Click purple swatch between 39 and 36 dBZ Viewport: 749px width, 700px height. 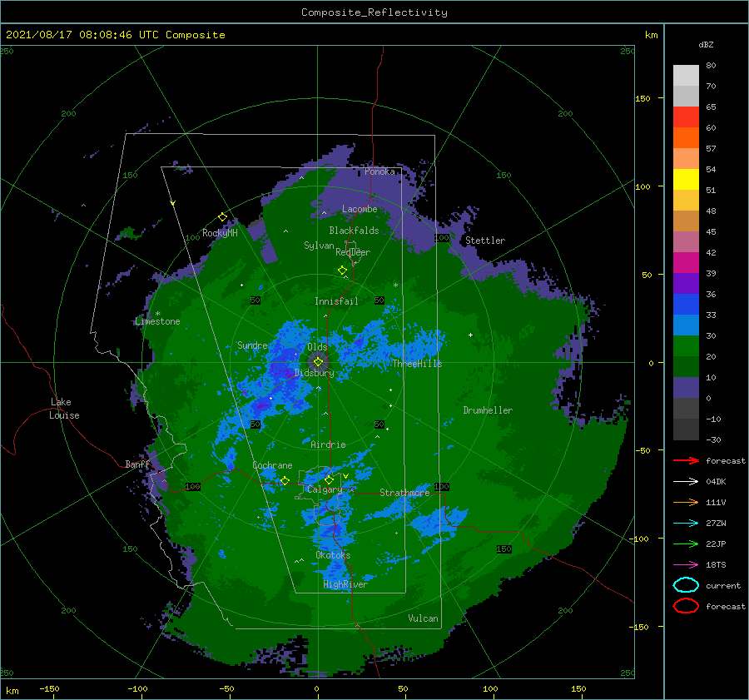[686, 284]
